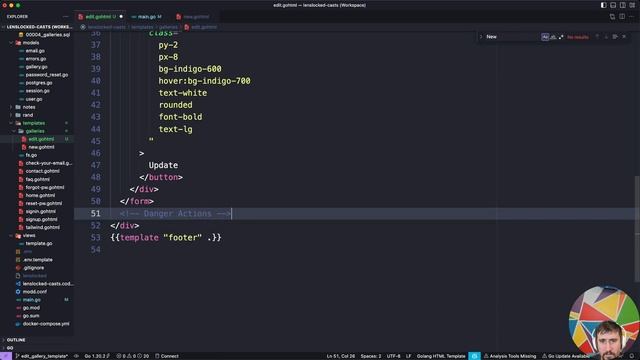Screen dimensions: 640x360
Task: Open fs.go in templates
Action: (x=31, y=155)
